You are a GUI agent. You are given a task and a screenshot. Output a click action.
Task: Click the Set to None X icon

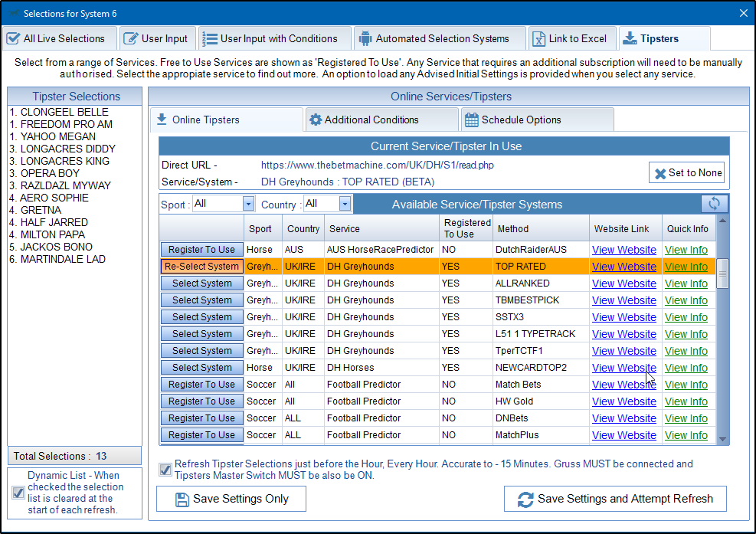tap(659, 173)
